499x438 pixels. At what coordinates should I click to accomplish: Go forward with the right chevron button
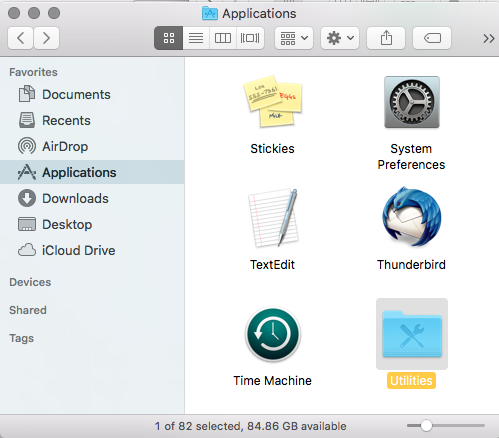click(x=46, y=38)
